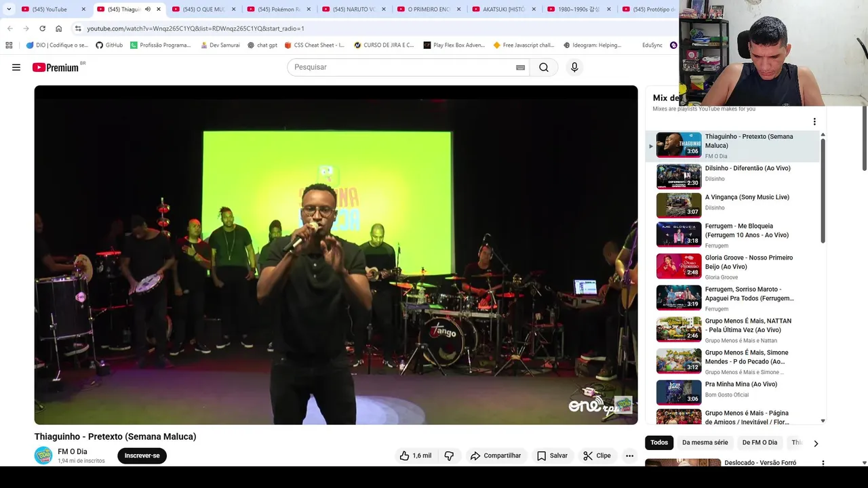Open the GitHub bookmark
The width and height of the screenshot is (868, 488).
[x=109, y=45]
